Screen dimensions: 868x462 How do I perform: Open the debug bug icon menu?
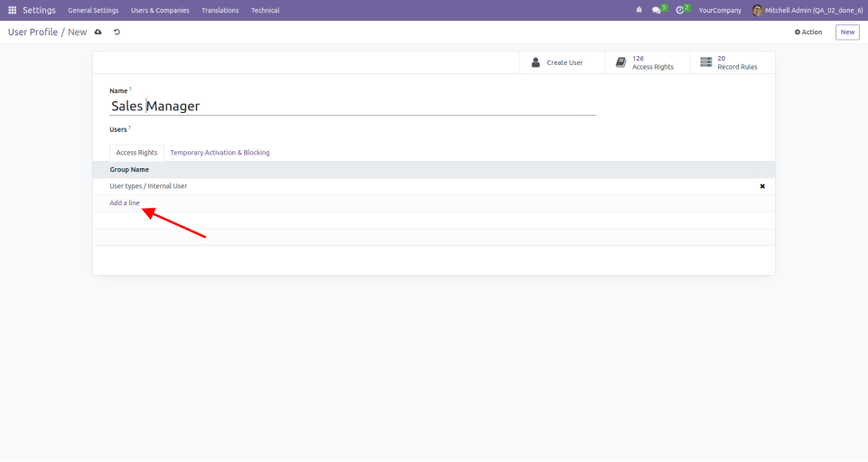point(639,10)
